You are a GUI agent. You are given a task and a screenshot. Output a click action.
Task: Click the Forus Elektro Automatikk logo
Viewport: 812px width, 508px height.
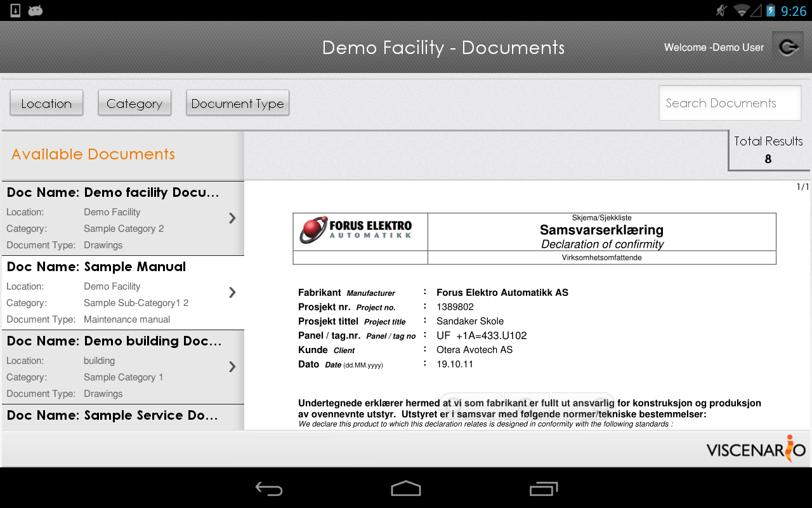pyautogui.click(x=357, y=230)
